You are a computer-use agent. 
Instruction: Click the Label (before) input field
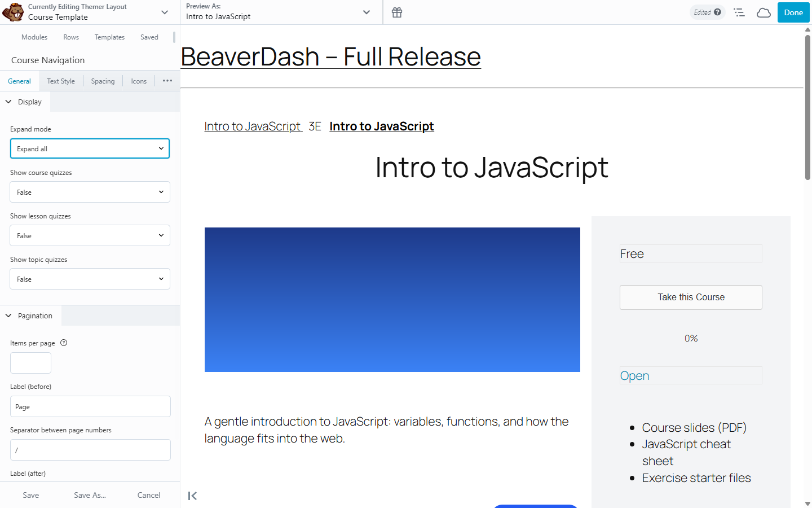coord(90,406)
